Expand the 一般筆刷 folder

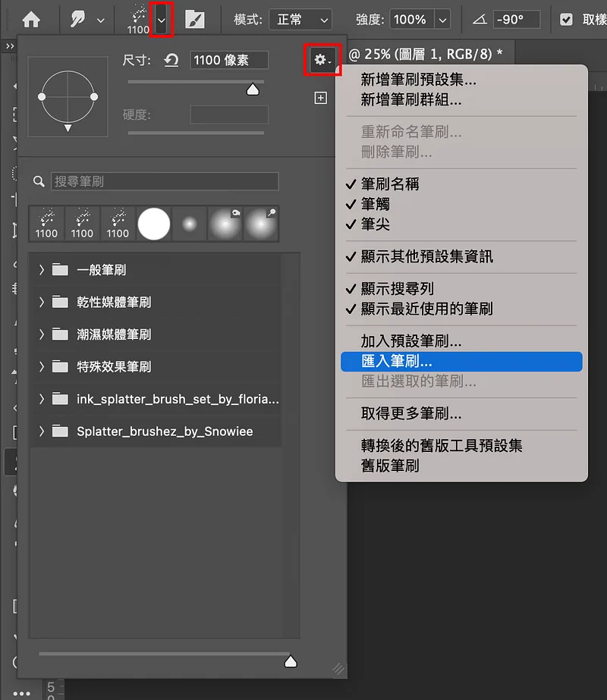tap(42, 270)
